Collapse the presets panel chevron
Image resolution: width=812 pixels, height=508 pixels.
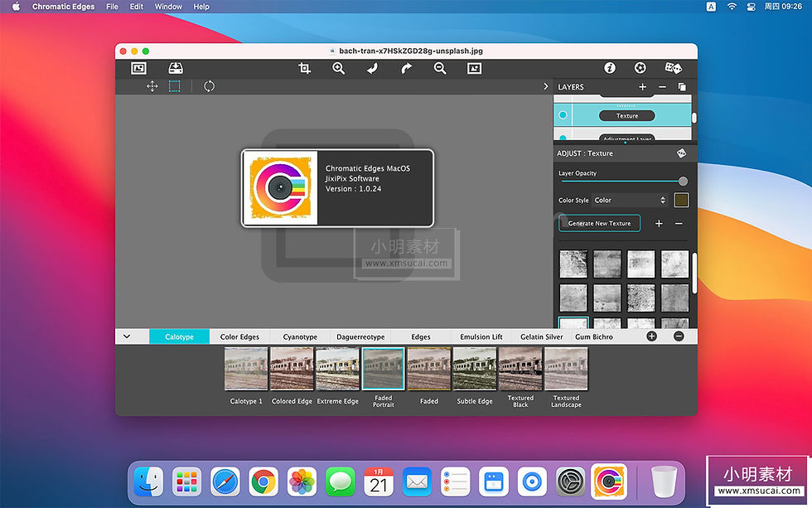click(127, 336)
